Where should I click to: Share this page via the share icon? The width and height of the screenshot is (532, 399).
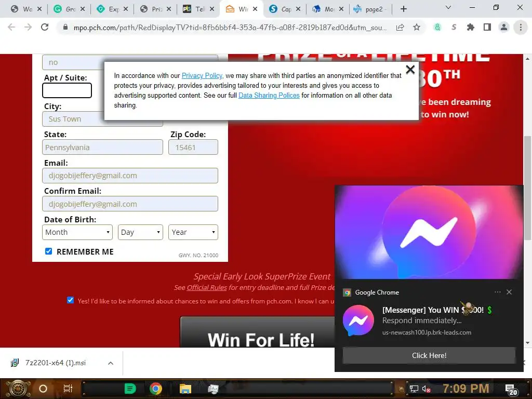[x=400, y=27]
